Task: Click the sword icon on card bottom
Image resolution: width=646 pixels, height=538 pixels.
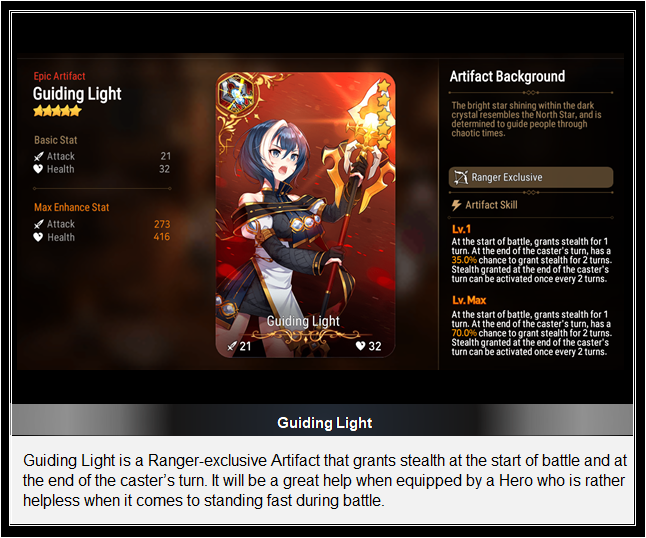Action: click(233, 346)
